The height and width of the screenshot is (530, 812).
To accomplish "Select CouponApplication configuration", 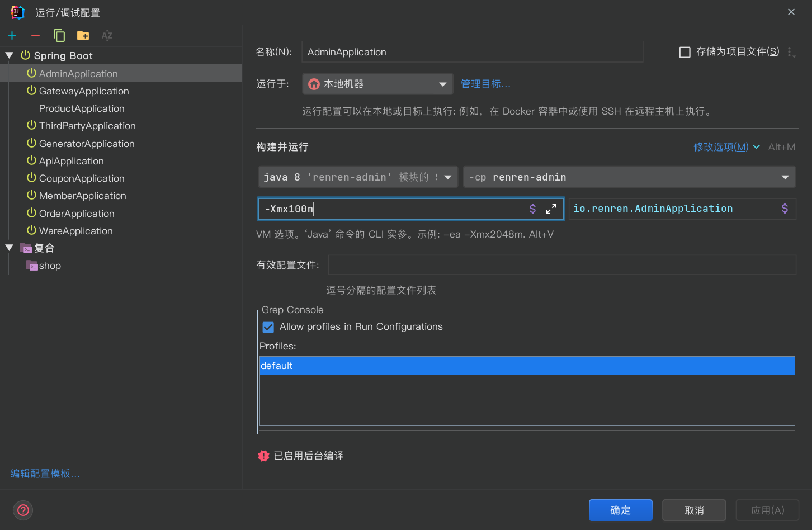I will click(x=82, y=178).
